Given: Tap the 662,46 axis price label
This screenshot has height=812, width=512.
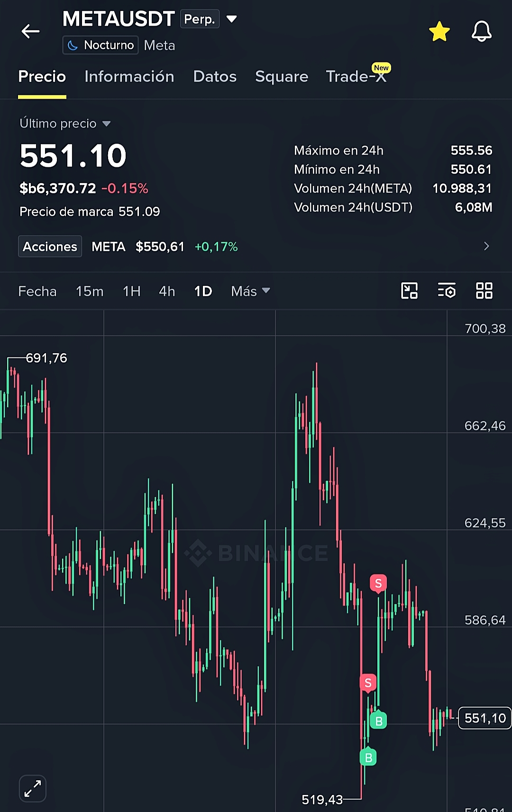Looking at the screenshot, I should pos(485,426).
